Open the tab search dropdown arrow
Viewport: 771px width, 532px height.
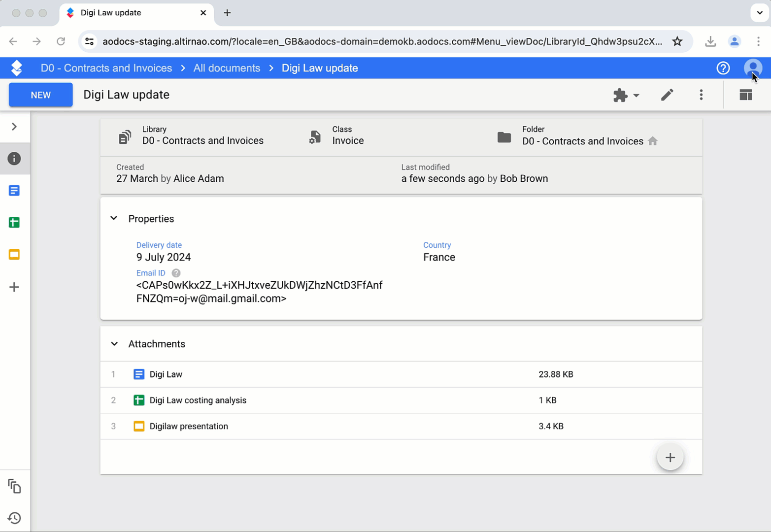click(x=759, y=13)
